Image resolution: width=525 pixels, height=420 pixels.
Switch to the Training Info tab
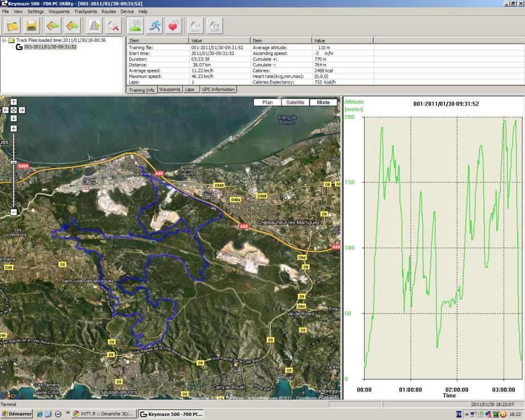142,90
